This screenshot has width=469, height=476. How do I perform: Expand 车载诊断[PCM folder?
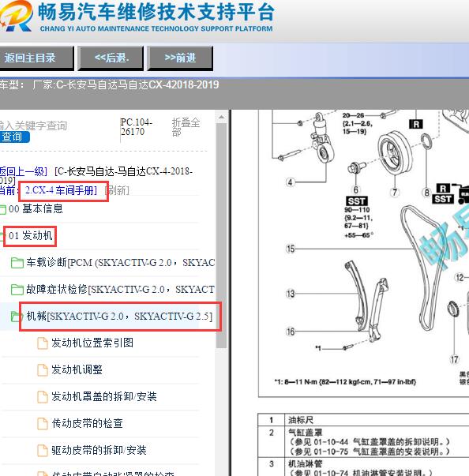121,263
